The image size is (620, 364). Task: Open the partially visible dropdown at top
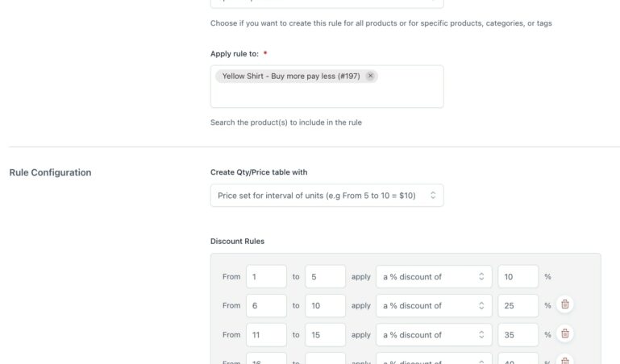[327, 3]
